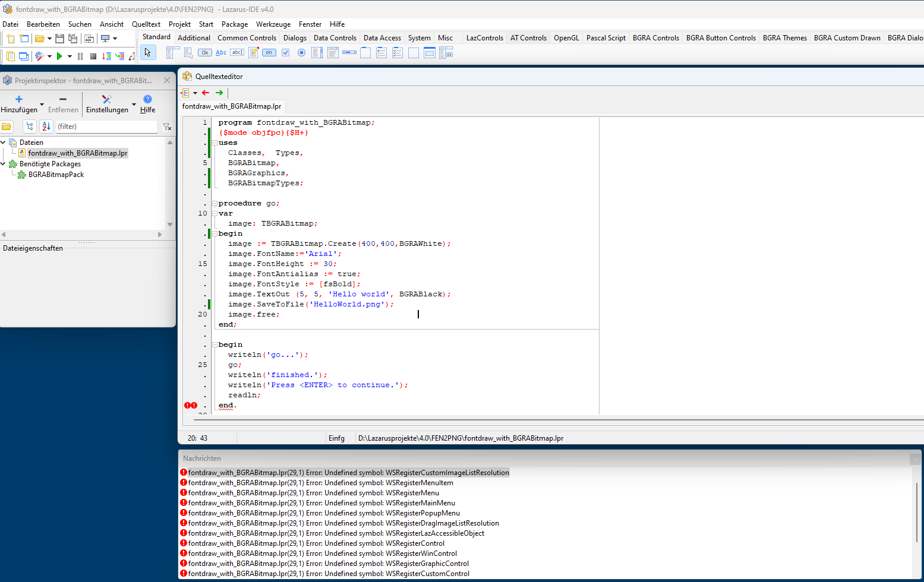Select the TCheckBox component in palette

pyautogui.click(x=285, y=53)
